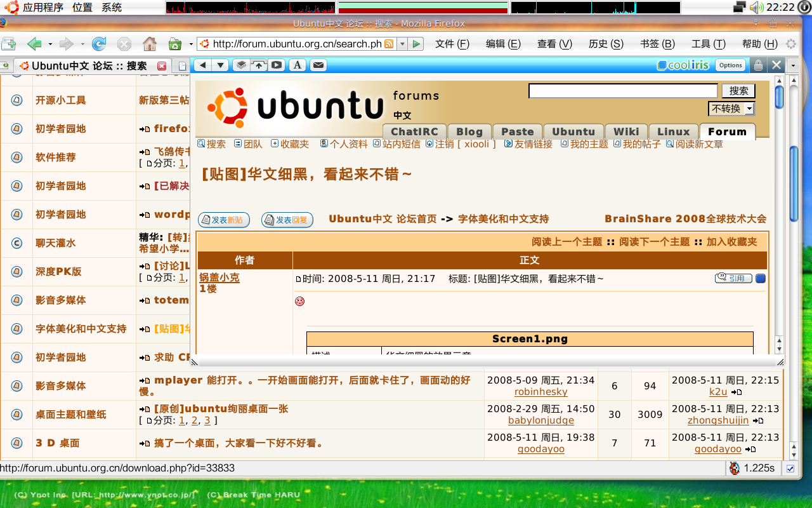Image resolution: width=812 pixels, height=508 pixels.
Task: Click the Firefox green Back arrow
Action: [34, 44]
